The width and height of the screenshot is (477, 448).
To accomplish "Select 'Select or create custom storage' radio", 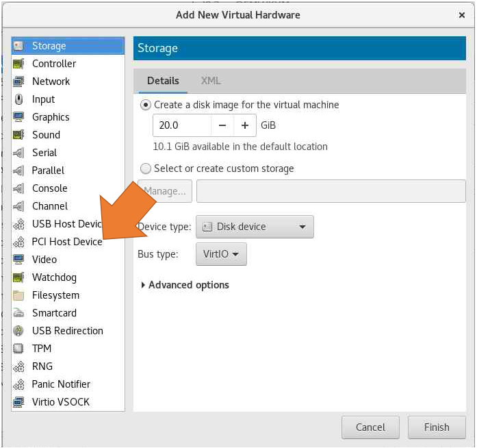I will click(145, 169).
